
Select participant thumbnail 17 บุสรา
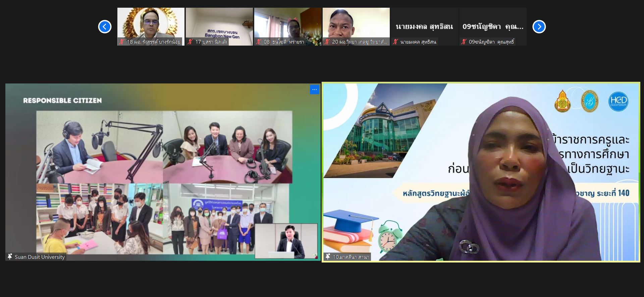point(219,26)
